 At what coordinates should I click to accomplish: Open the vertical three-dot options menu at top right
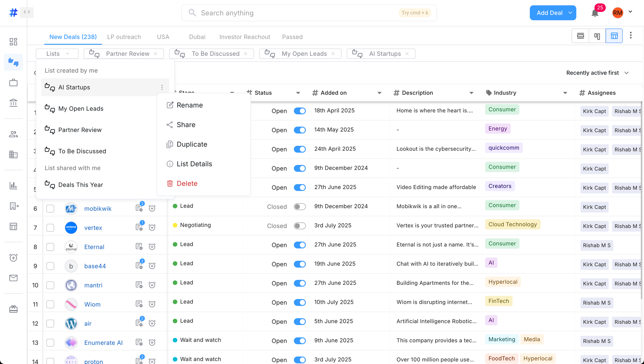630,35
